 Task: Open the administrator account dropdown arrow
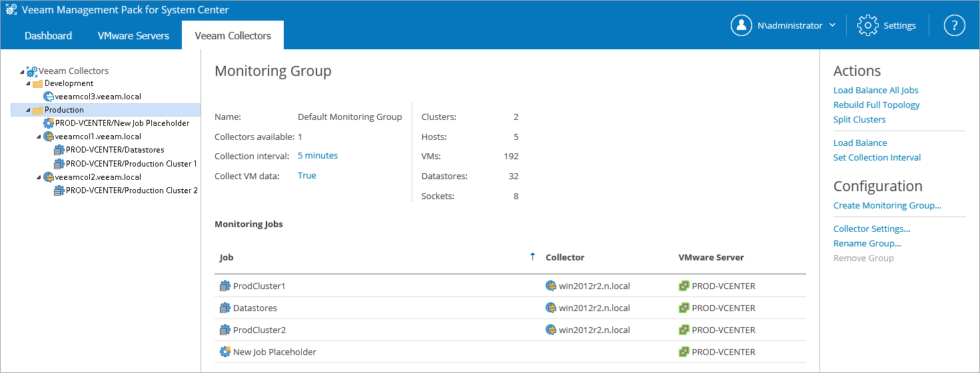tap(832, 25)
